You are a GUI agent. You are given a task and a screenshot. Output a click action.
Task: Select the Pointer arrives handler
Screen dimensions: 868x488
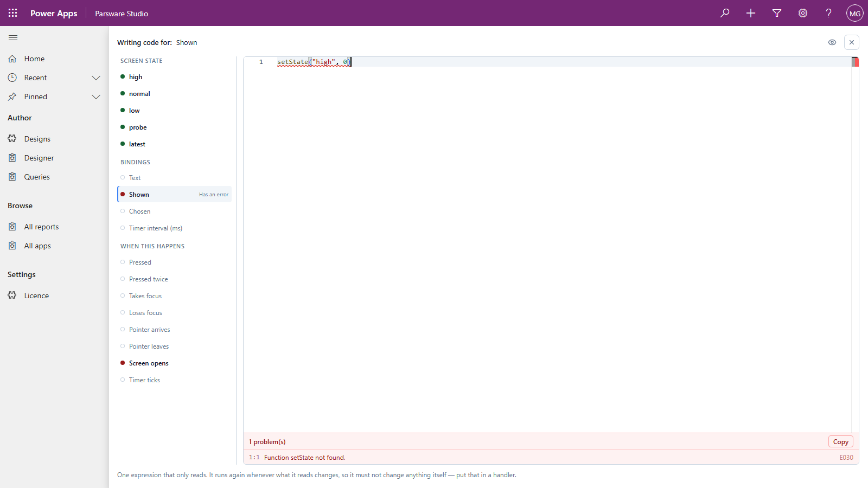pyautogui.click(x=174, y=330)
